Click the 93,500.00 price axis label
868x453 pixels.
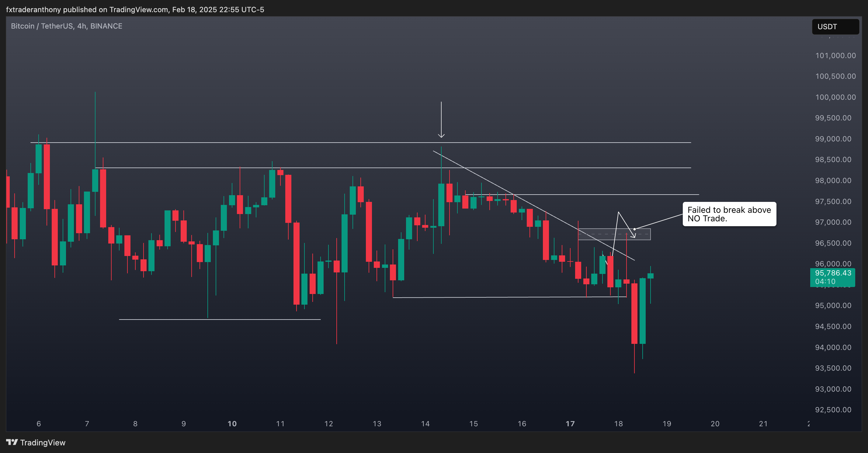[833, 368]
